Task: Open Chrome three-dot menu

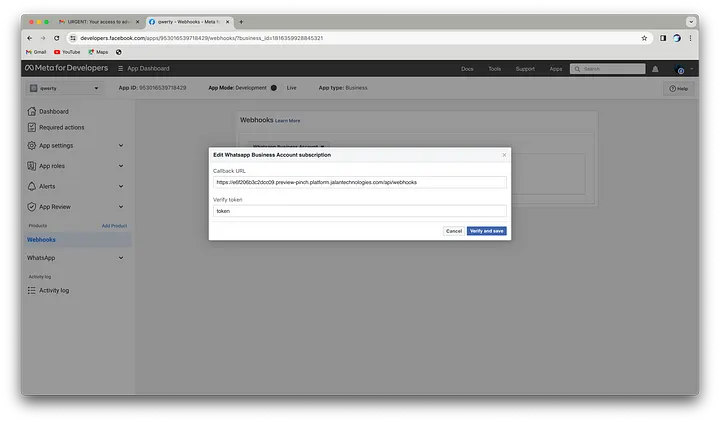Action: (690, 38)
